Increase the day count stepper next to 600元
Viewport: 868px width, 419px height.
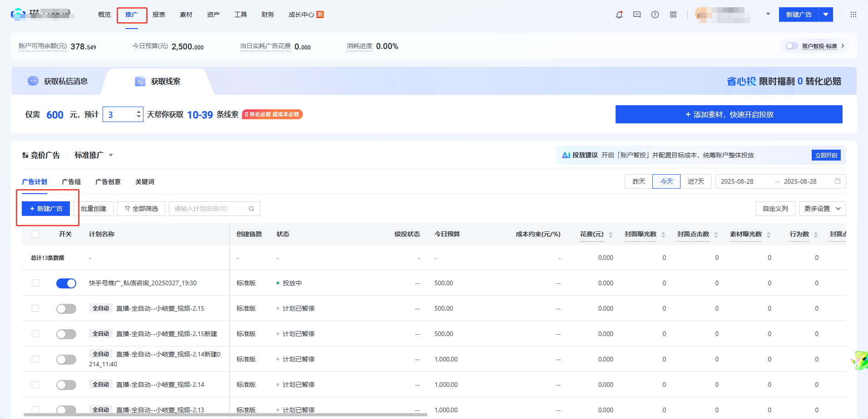tap(138, 111)
